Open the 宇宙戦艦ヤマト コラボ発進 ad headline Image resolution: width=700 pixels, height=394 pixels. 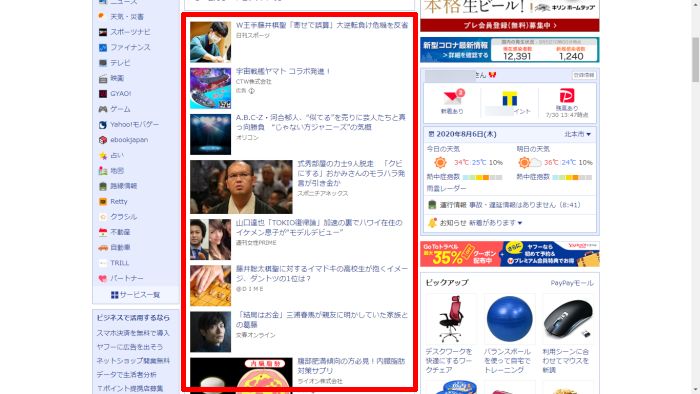click(x=283, y=71)
